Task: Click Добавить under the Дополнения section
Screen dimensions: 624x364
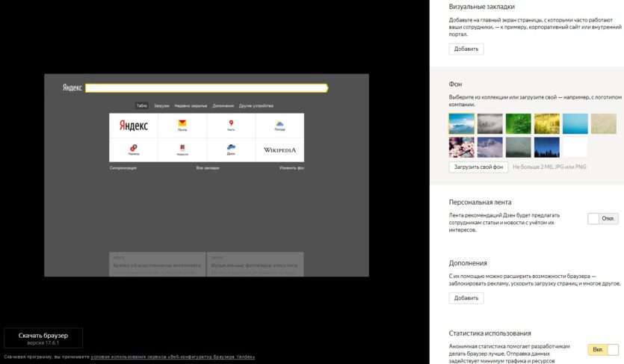Action: tap(466, 298)
